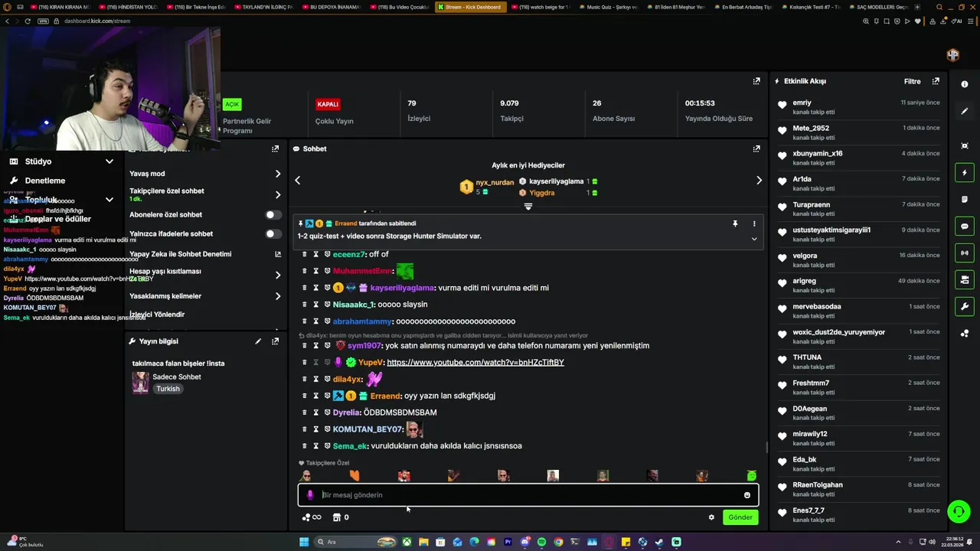Click the wrench tools widget button in sidebar
Image resolution: width=980 pixels, height=551 pixels.
(x=965, y=307)
